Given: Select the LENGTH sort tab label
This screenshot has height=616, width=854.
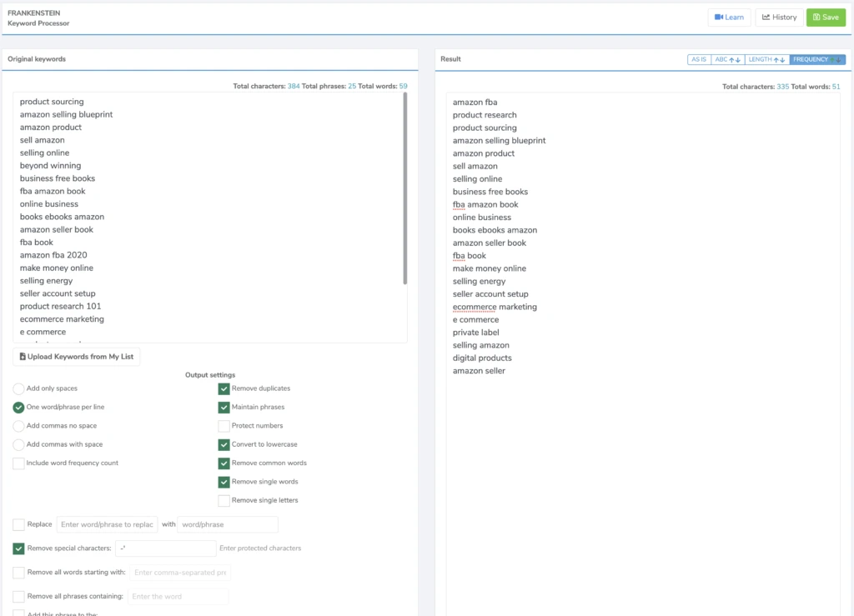Looking at the screenshot, I should [761, 59].
